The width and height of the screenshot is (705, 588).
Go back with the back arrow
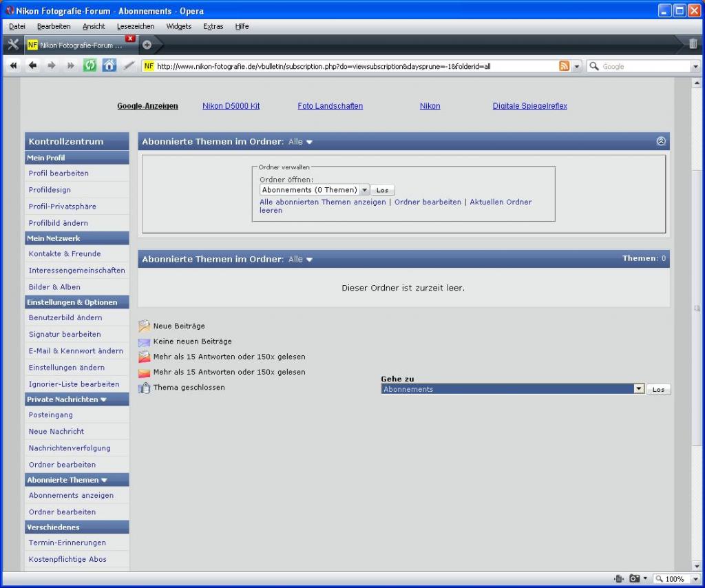[32, 65]
